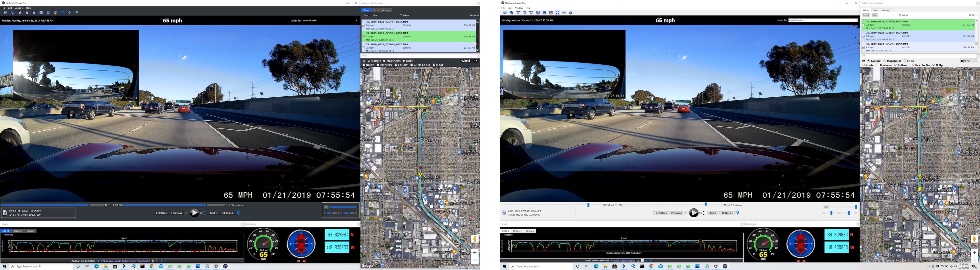
Task: Open the Hybrid map type dropdown in light window
Action: [969, 61]
